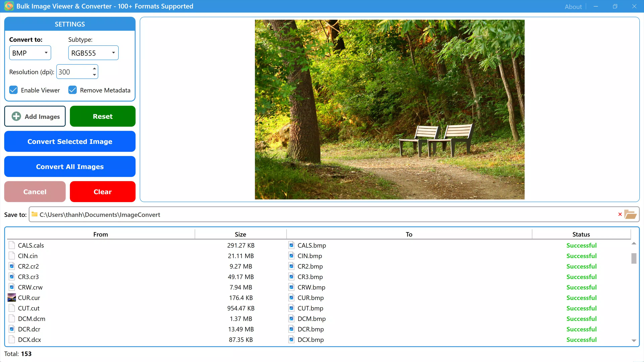Click the green Reset button
Image resolution: width=644 pixels, height=362 pixels.
click(x=102, y=116)
